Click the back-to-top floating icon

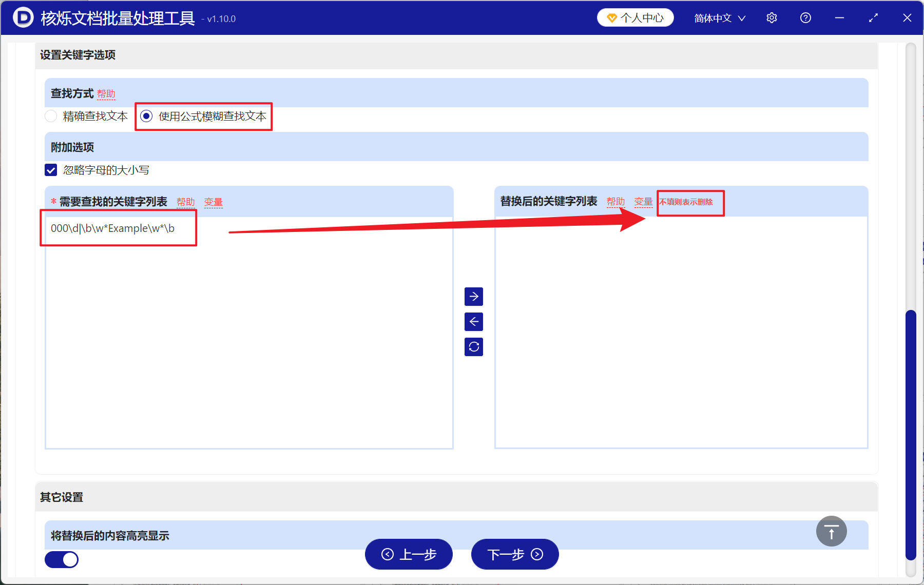point(831,531)
